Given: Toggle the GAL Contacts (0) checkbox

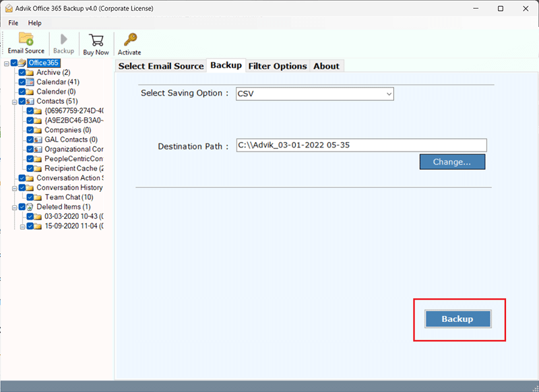Looking at the screenshot, I should click(x=30, y=140).
